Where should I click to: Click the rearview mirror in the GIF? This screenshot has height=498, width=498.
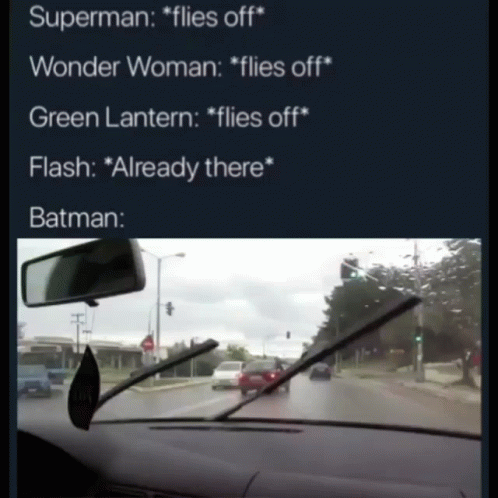tap(83, 273)
